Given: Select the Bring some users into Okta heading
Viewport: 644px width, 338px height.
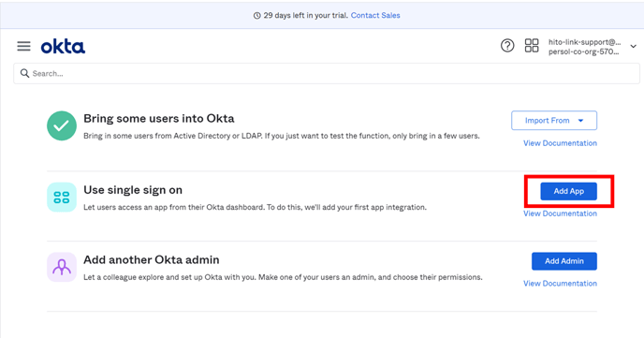Looking at the screenshot, I should point(159,119).
